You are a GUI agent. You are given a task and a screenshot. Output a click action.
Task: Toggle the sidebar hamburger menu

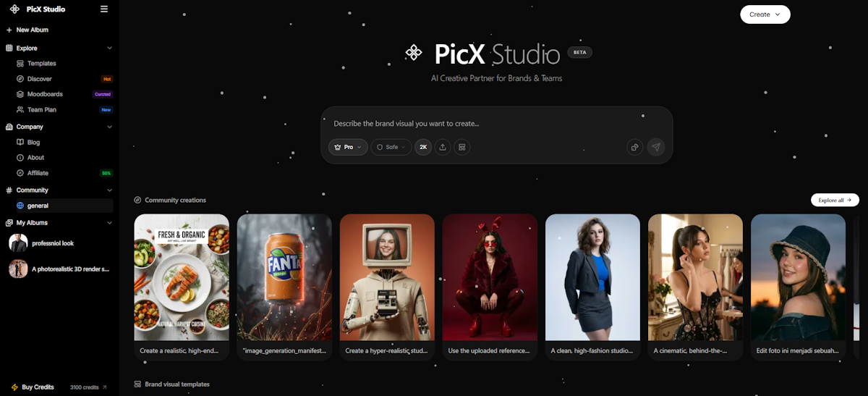tap(104, 9)
